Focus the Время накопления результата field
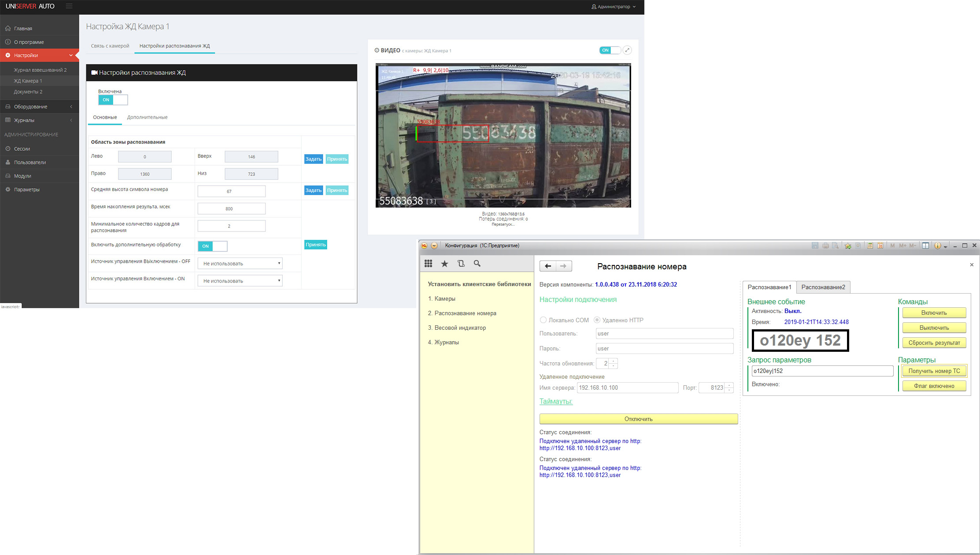Screen dimensions: 980x555 232,209
